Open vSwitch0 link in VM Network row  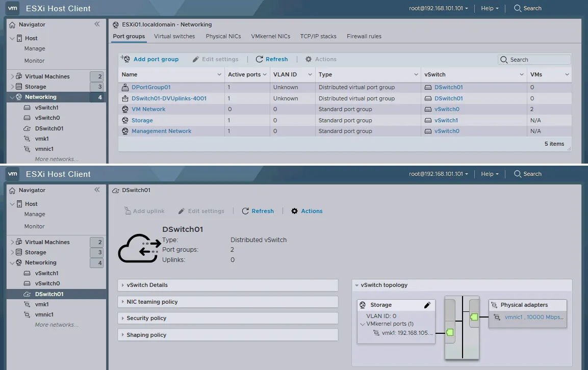click(447, 110)
